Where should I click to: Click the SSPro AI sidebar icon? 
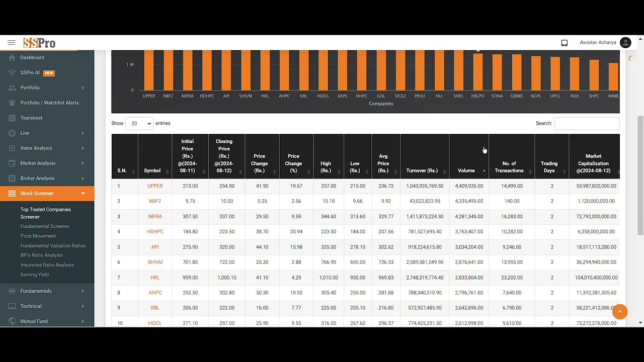click(x=12, y=72)
